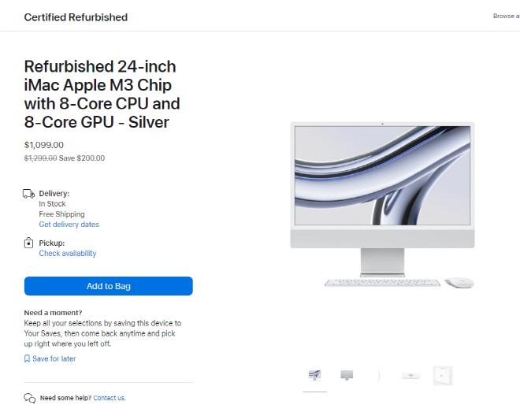Select the side-profile iMac thumbnail

click(x=379, y=376)
